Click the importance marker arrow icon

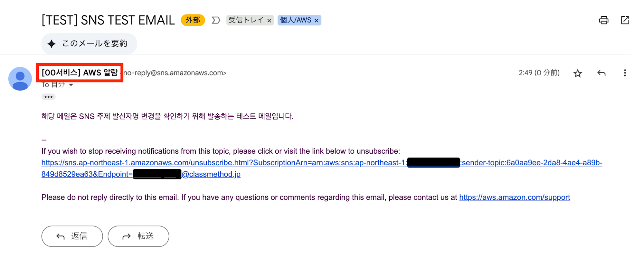tap(216, 20)
